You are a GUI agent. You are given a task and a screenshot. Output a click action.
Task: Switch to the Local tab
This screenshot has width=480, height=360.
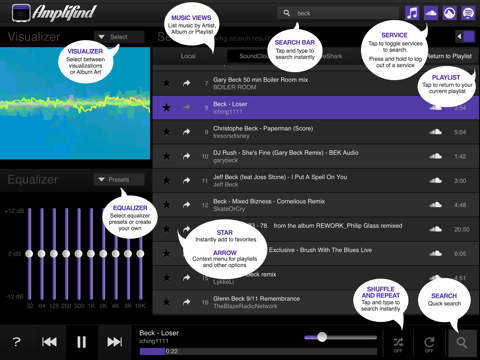(188, 56)
